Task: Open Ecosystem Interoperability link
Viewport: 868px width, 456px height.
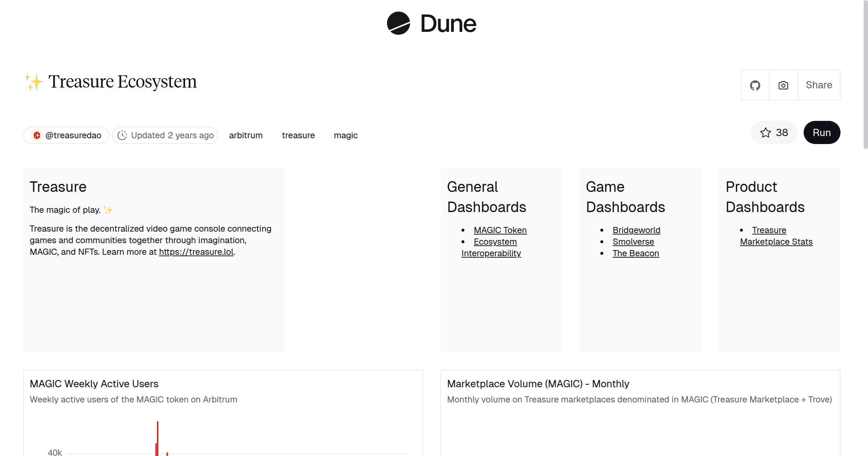Action: click(495, 242)
